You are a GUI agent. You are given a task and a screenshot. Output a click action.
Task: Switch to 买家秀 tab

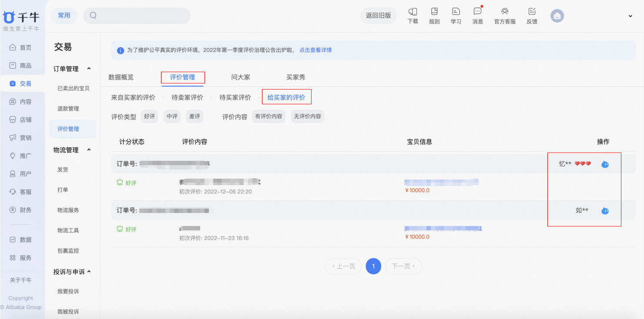pyautogui.click(x=296, y=77)
